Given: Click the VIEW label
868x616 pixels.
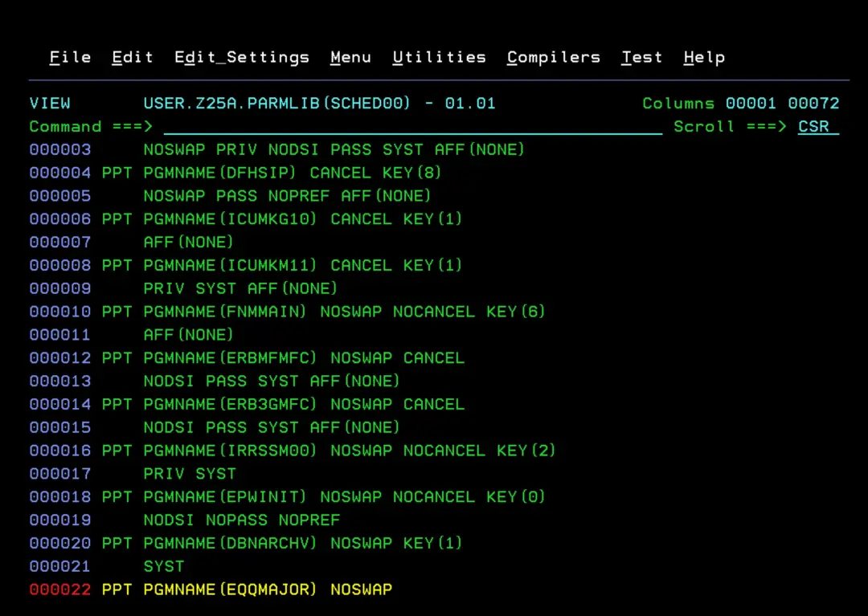Looking at the screenshot, I should [x=50, y=104].
